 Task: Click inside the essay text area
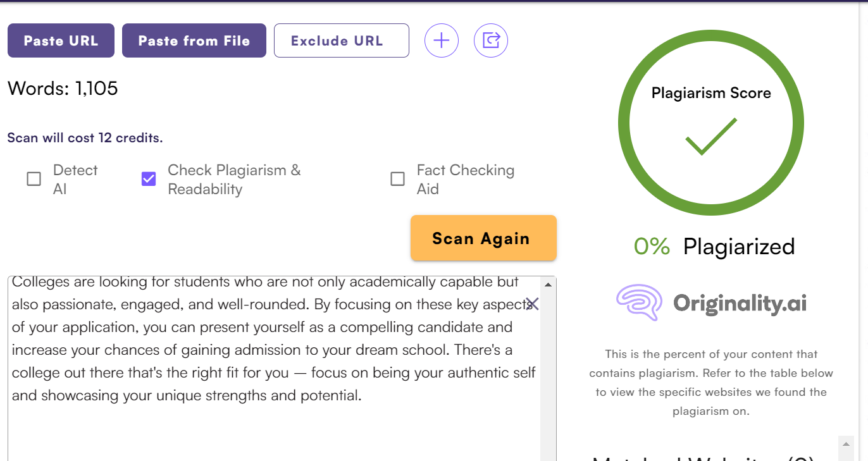click(x=274, y=369)
